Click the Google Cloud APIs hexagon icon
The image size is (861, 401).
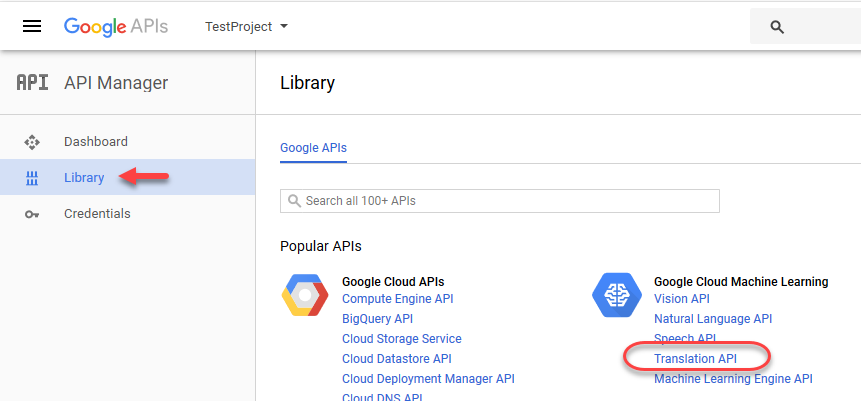tap(304, 295)
